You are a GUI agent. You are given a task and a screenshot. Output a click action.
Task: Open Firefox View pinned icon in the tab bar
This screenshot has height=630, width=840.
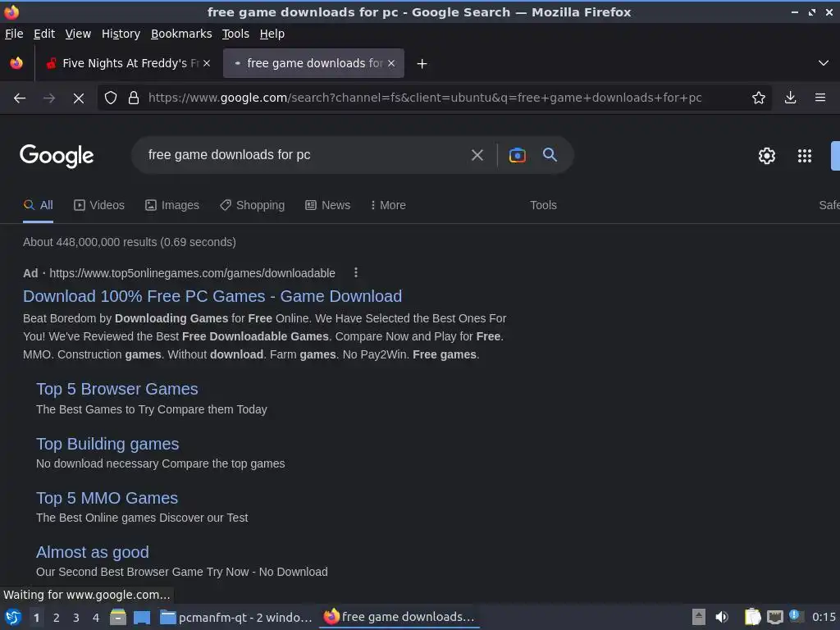pyautogui.click(x=16, y=63)
